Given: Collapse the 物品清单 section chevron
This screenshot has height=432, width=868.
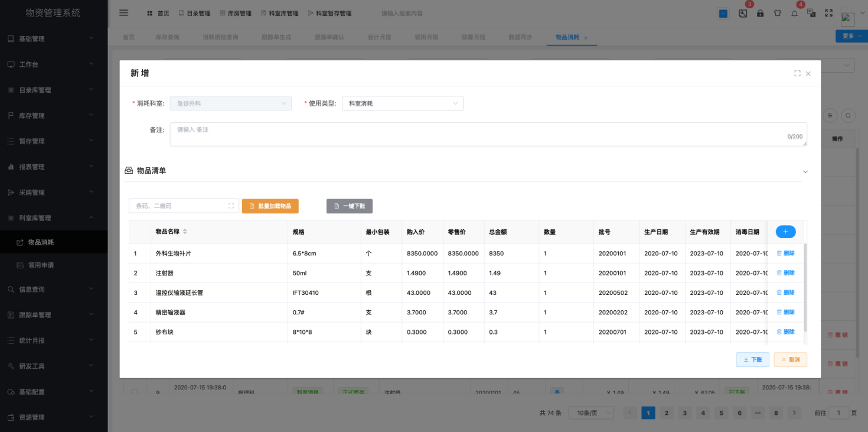Looking at the screenshot, I should pyautogui.click(x=805, y=171).
